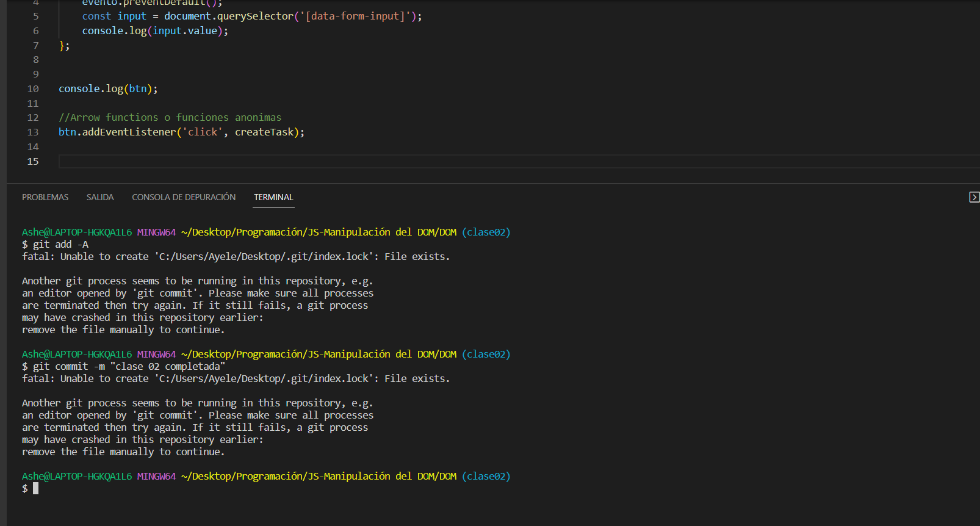
Task: Click the 'click' string on line 13
Action: (x=203, y=132)
